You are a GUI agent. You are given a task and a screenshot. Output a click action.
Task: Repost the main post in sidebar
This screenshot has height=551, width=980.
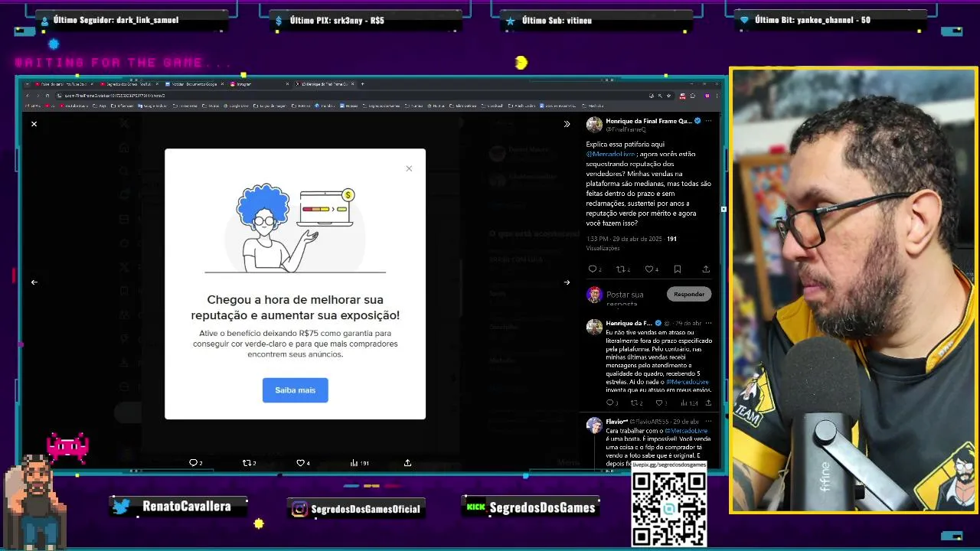(x=621, y=269)
